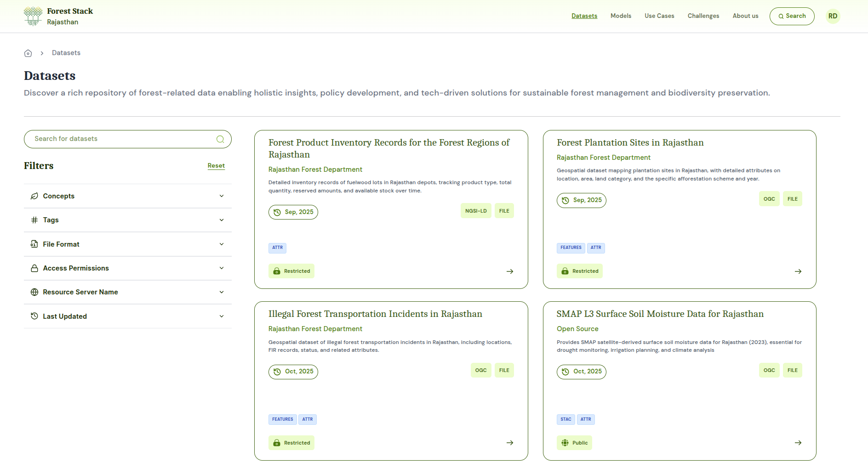Click the lock icon beside Access Permissions filter
The width and height of the screenshot is (868, 468).
34,268
